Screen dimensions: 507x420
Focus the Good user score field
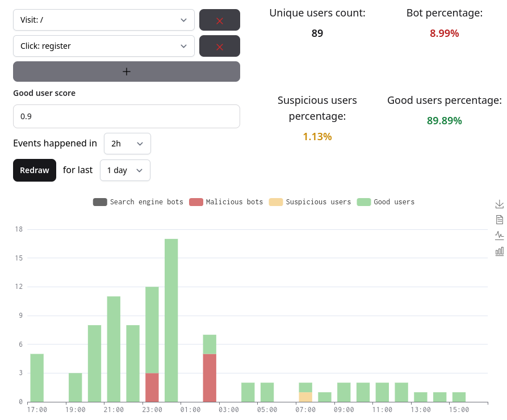coord(126,116)
